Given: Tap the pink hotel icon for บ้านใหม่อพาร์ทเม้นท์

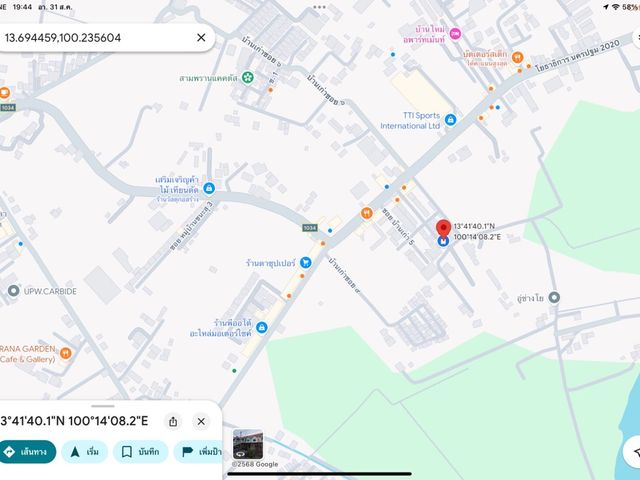Looking at the screenshot, I should click(455, 34).
